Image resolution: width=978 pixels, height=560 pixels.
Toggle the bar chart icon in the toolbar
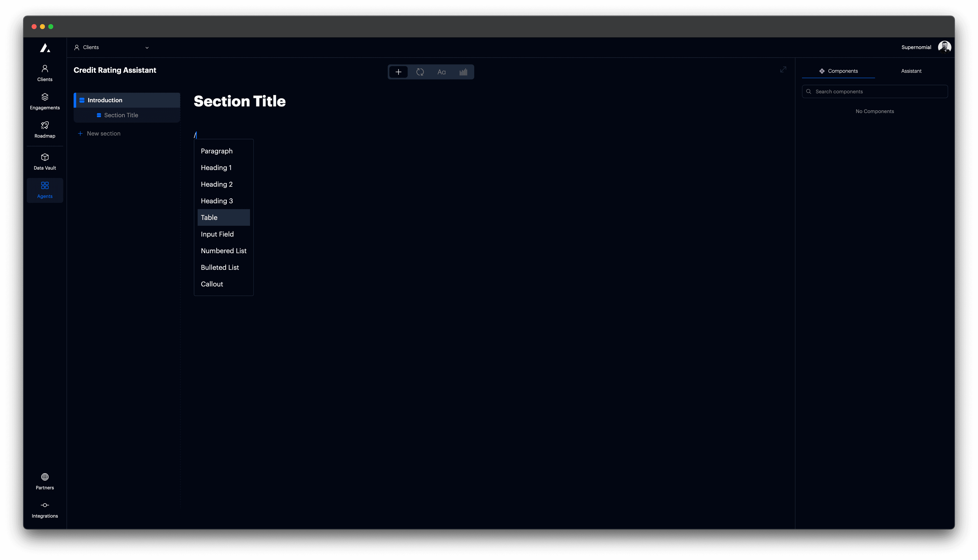point(463,72)
